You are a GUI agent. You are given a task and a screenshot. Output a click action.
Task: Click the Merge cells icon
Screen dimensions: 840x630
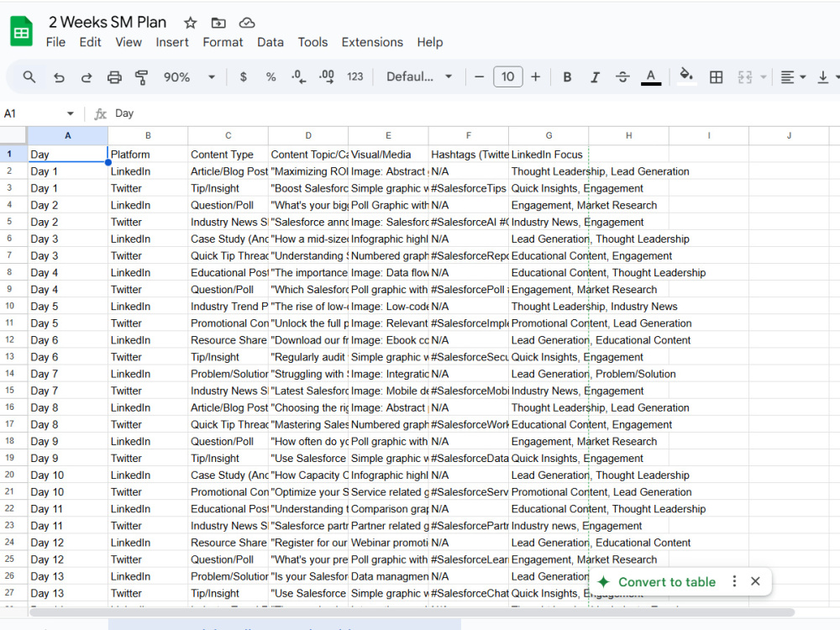click(x=745, y=77)
